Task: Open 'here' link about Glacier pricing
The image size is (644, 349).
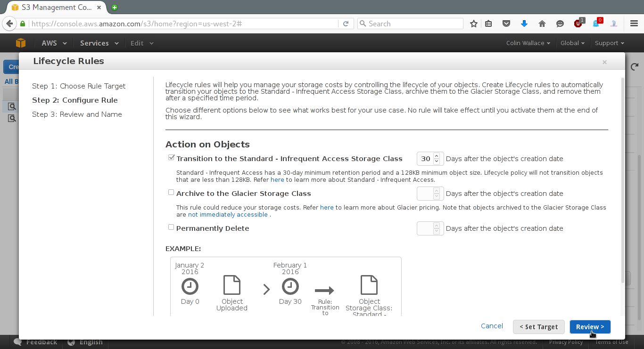Action: tap(327, 207)
